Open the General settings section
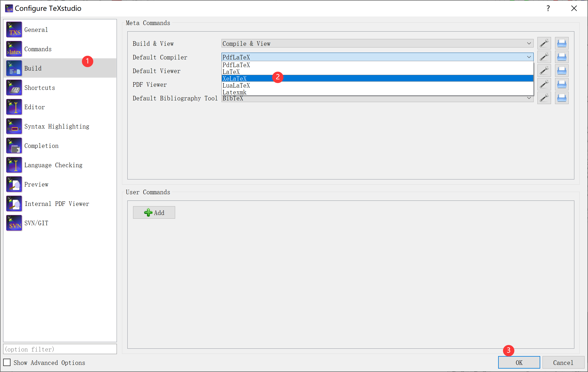 pos(36,30)
